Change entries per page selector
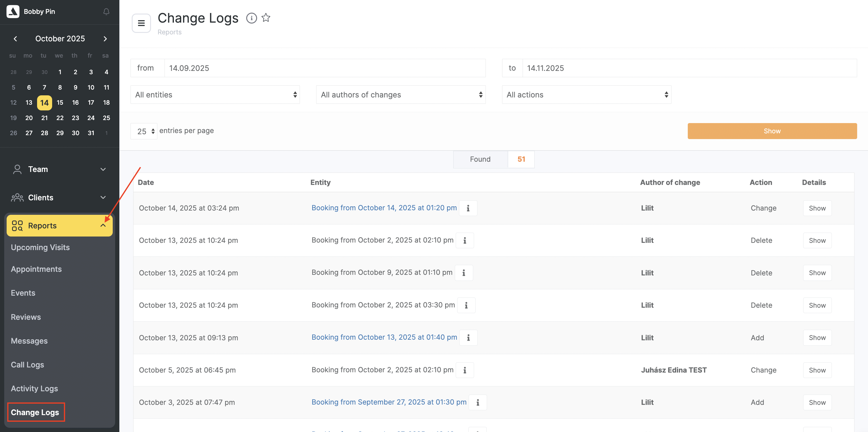This screenshot has height=432, width=868. [x=144, y=131]
